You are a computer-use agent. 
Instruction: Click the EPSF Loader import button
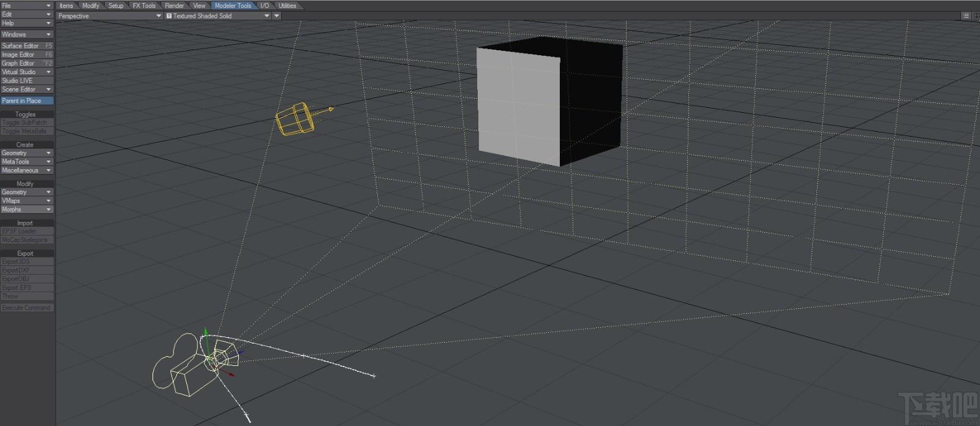click(x=27, y=231)
